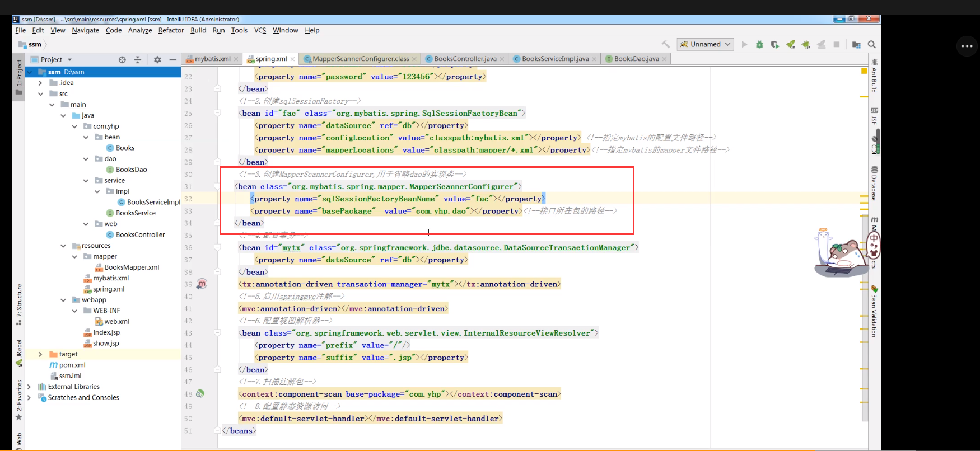The width and height of the screenshot is (980, 451).
Task: Debug the Unnamed configuration
Action: coord(759,44)
